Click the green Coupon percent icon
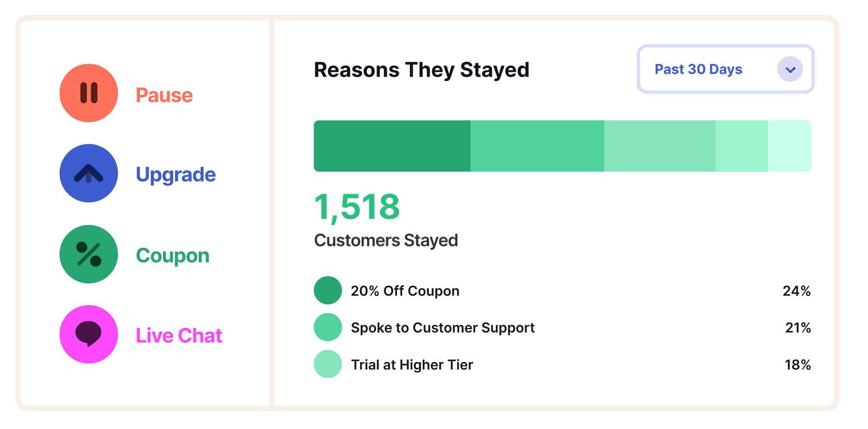 [89, 254]
